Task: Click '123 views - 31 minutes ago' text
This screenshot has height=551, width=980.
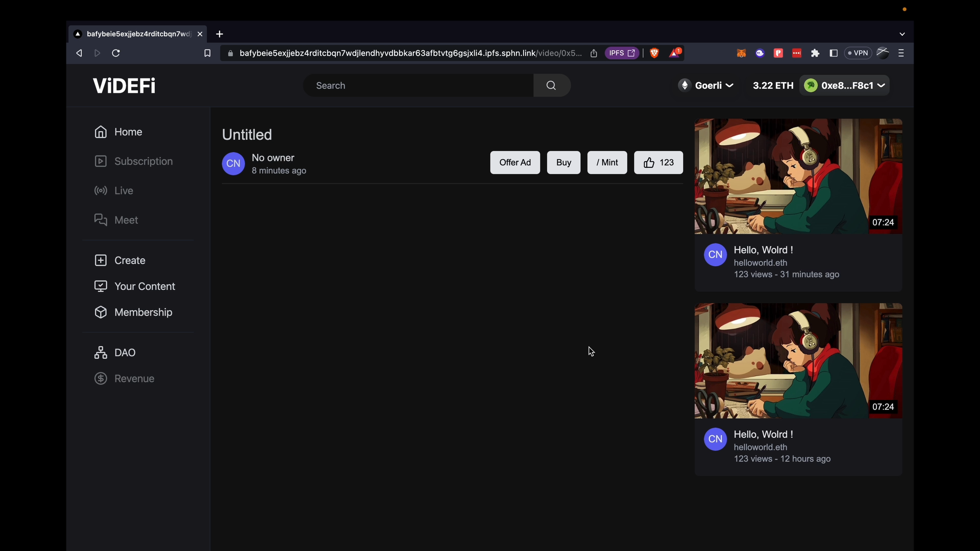Action: point(787,274)
